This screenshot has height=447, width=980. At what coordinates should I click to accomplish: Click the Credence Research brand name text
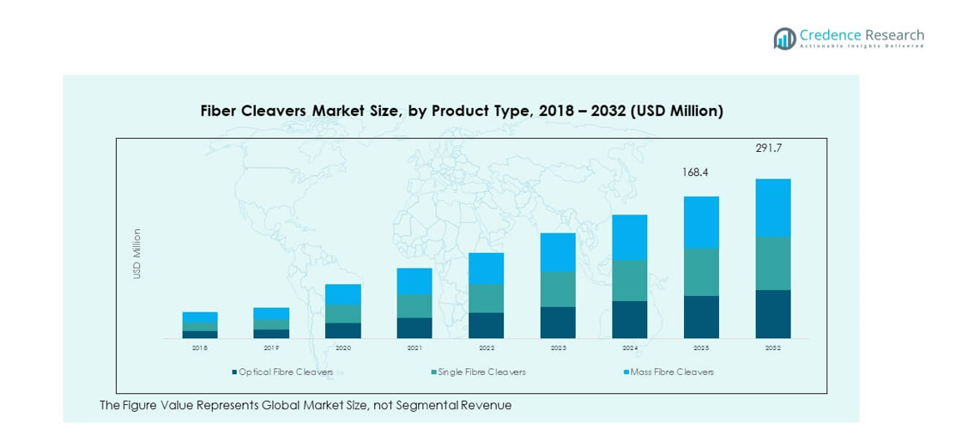click(862, 35)
